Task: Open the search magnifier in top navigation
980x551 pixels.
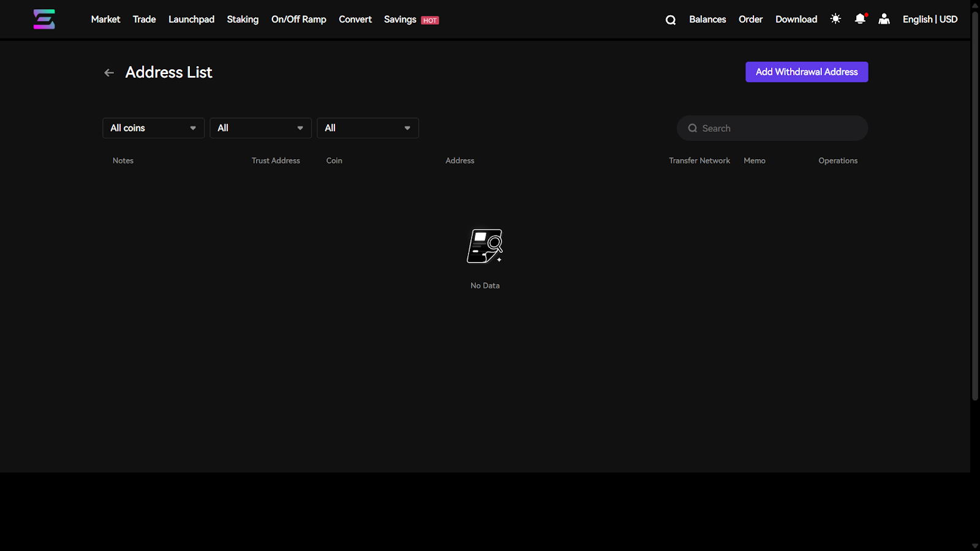Action: tap(671, 20)
